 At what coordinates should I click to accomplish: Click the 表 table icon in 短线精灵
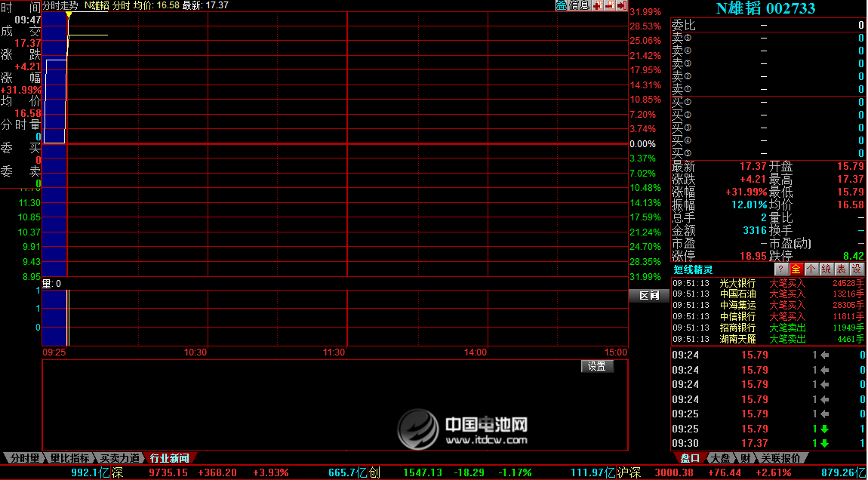841,269
